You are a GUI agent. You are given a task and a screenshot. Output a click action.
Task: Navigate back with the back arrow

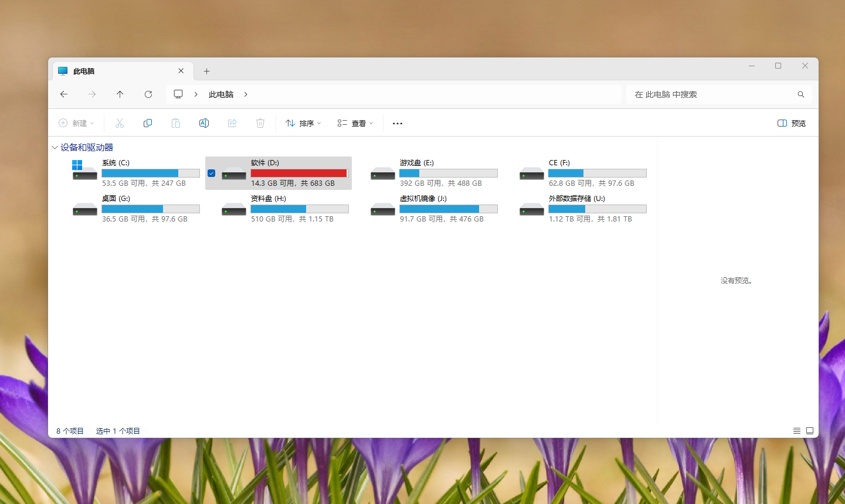(64, 94)
